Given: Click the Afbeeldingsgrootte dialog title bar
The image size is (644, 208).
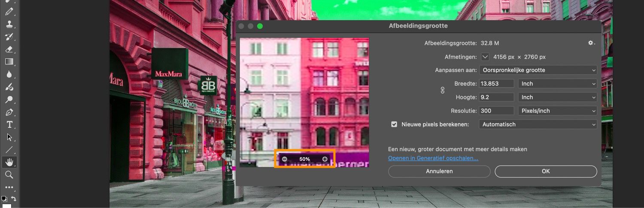Looking at the screenshot, I should point(418,26).
